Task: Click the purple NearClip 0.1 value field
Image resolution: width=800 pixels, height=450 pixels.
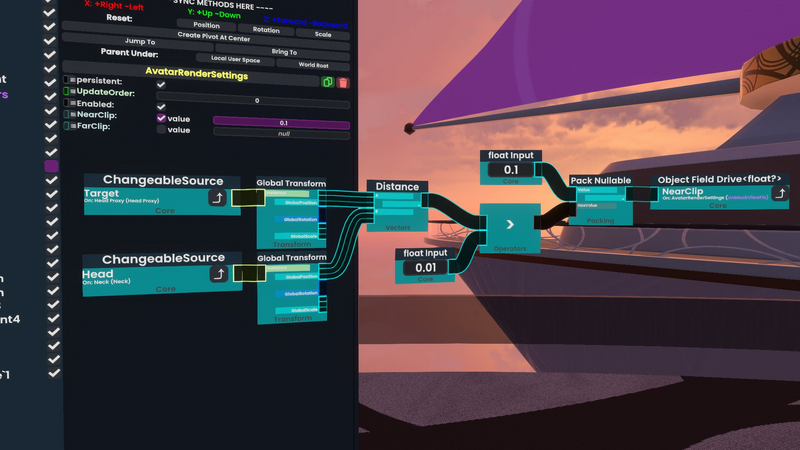Action: coord(281,122)
